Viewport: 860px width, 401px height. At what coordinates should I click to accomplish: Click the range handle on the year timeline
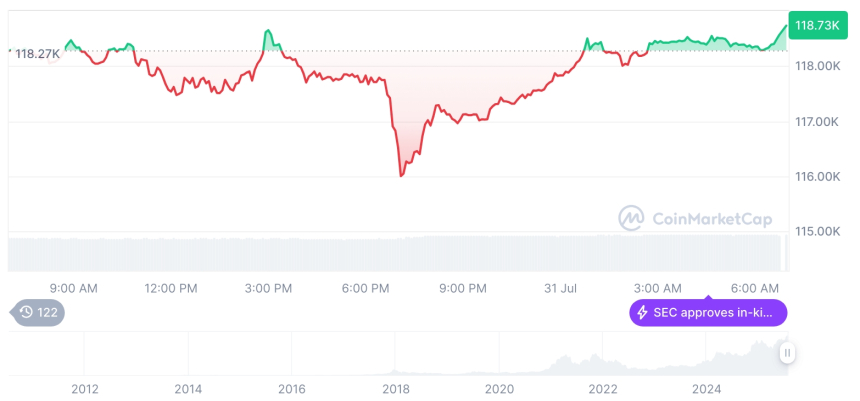click(x=788, y=352)
